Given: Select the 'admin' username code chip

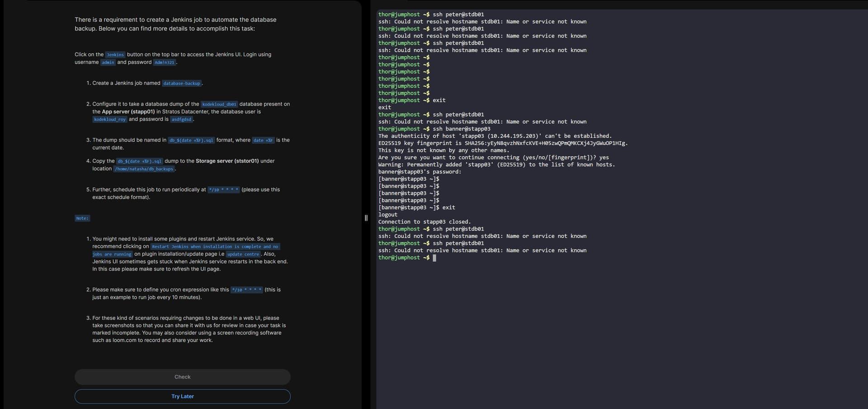Looking at the screenshot, I should point(108,62).
